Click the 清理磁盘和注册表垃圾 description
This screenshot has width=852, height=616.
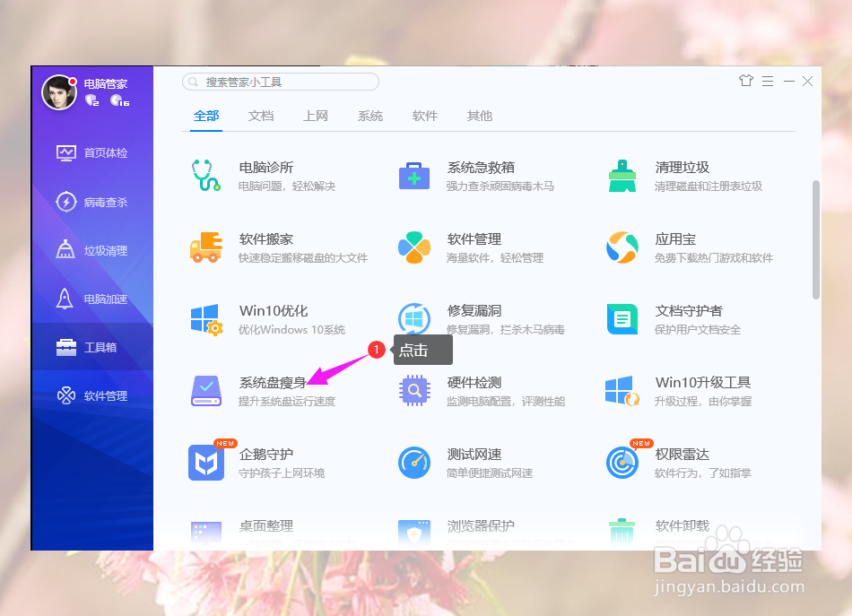(x=709, y=187)
